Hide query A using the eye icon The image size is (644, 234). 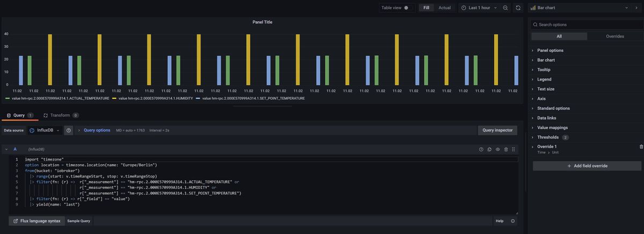(497, 149)
